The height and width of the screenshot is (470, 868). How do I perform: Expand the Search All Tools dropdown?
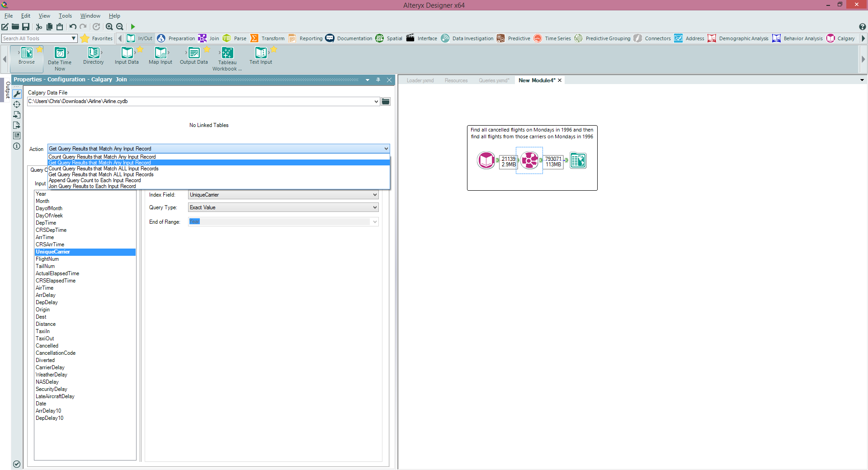pyautogui.click(x=73, y=38)
